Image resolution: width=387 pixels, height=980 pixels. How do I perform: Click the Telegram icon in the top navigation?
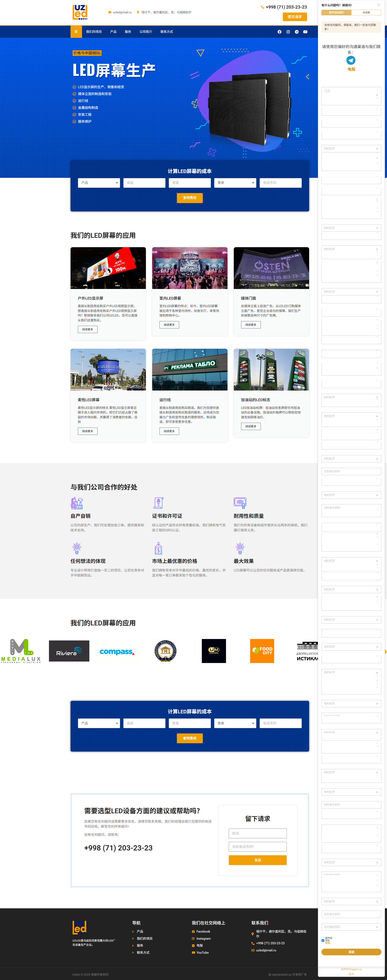click(x=297, y=32)
